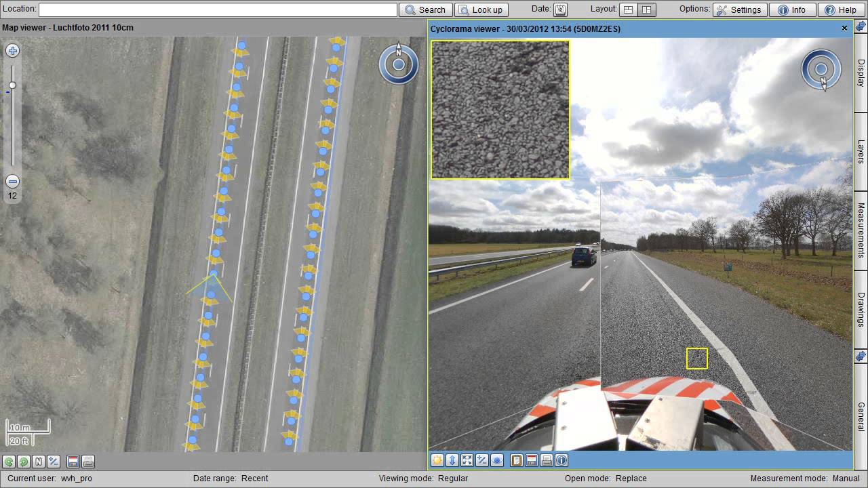Click the magnified asphalt inset thumbnail
The width and height of the screenshot is (868, 488).
500,110
